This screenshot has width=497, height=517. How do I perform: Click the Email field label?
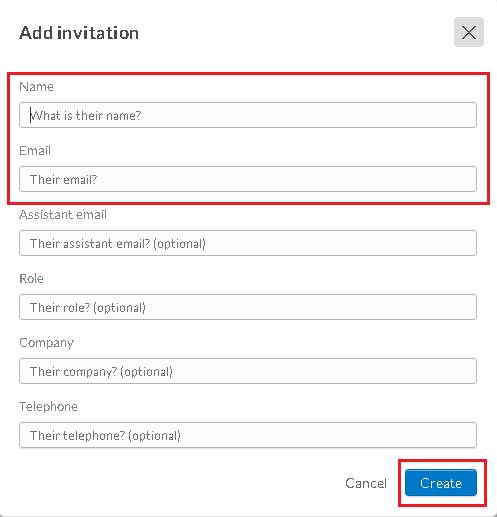pos(35,151)
